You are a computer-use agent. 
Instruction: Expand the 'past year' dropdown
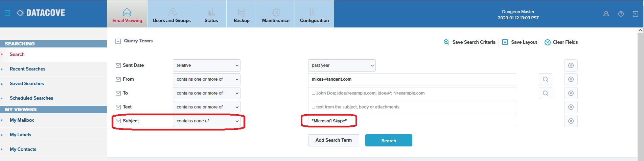click(x=342, y=65)
